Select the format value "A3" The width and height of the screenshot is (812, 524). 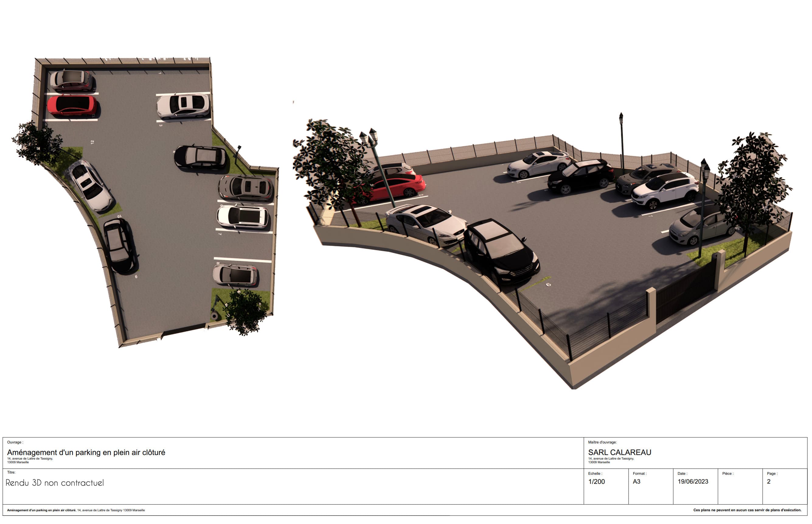tap(637, 482)
